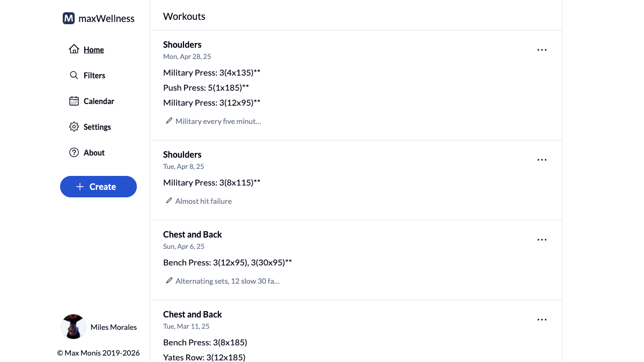
Task: Click the Max Monis copyright link
Action: [98, 353]
